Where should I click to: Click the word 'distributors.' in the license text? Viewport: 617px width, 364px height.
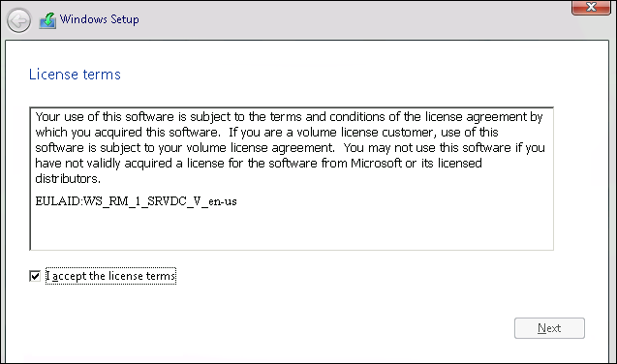(68, 179)
